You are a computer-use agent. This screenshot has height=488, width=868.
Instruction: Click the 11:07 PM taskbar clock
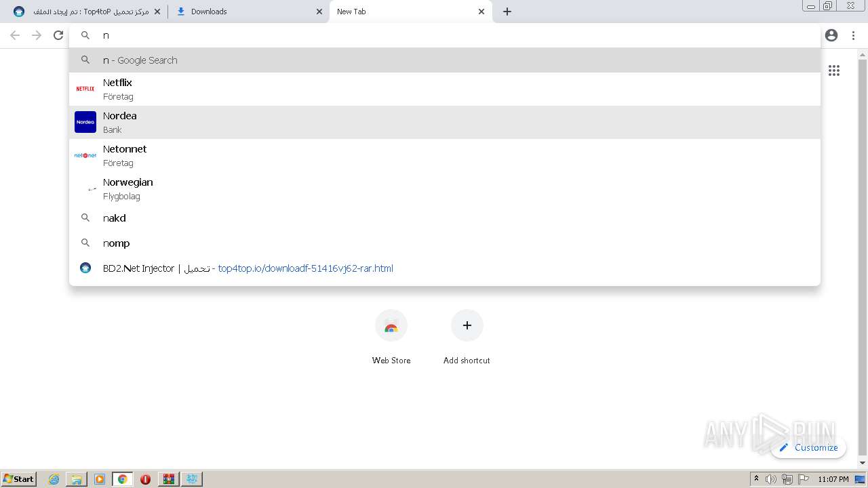click(833, 479)
